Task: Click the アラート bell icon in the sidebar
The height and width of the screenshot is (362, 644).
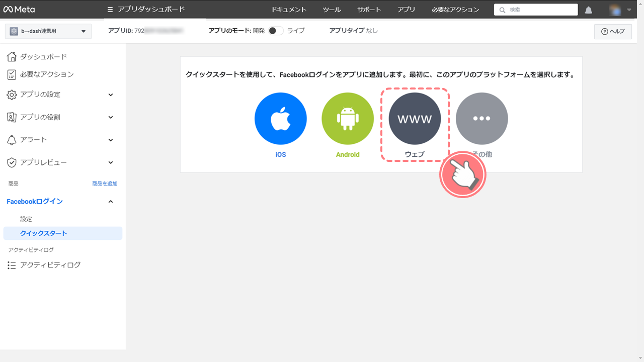Action: point(12,140)
